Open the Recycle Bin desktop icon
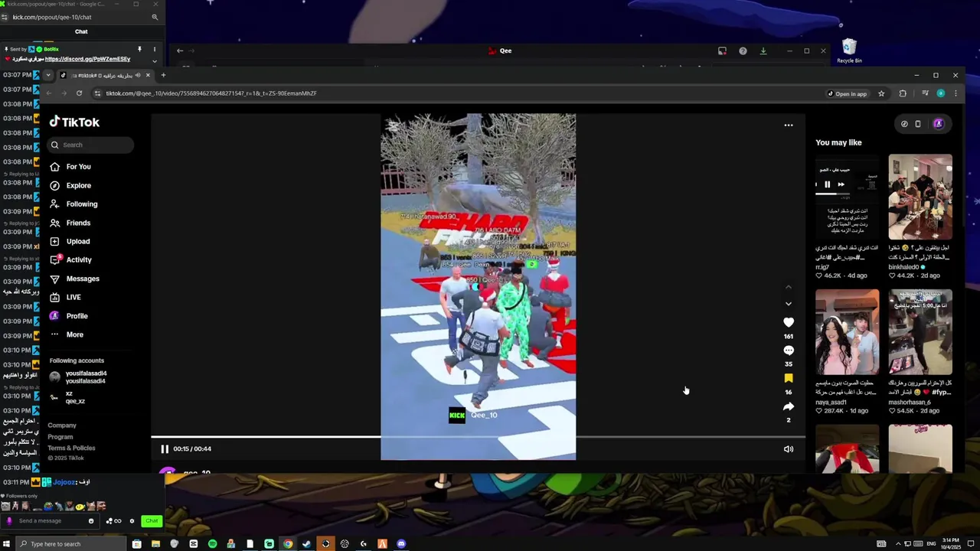 coord(849,51)
